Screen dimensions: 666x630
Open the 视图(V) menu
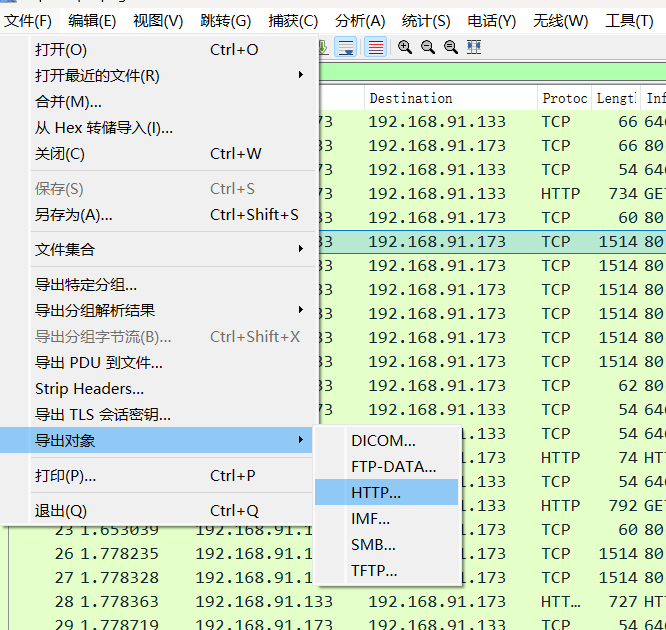click(158, 21)
